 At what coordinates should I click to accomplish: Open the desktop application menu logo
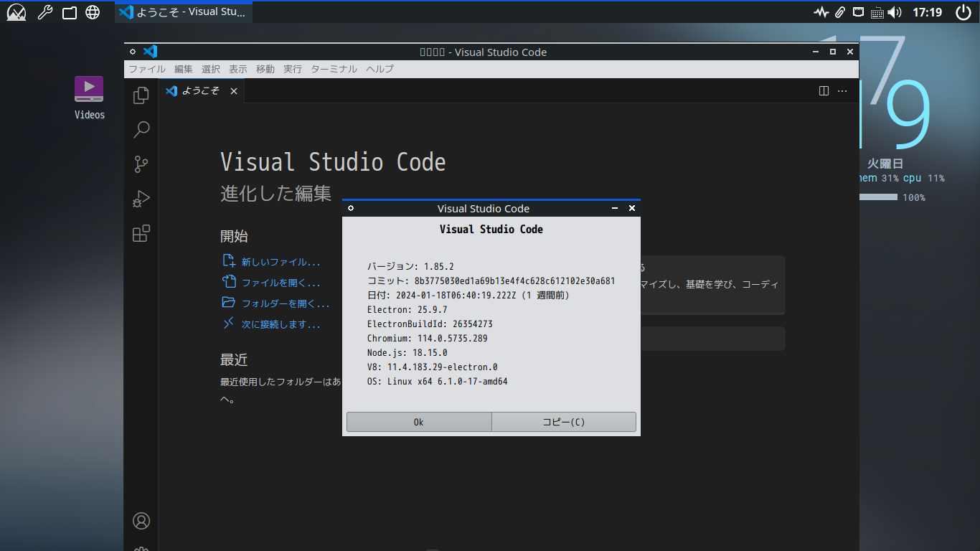click(16, 12)
